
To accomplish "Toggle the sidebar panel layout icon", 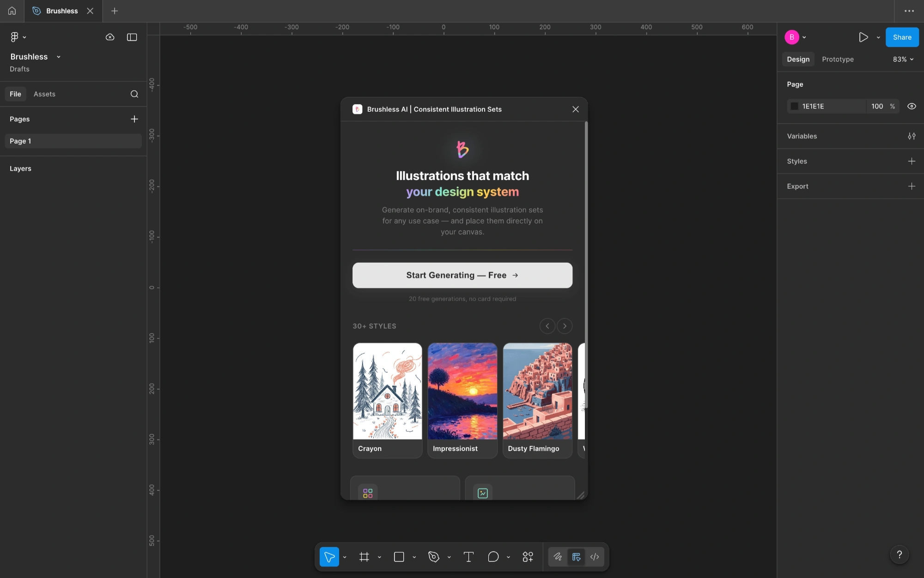I will (132, 37).
